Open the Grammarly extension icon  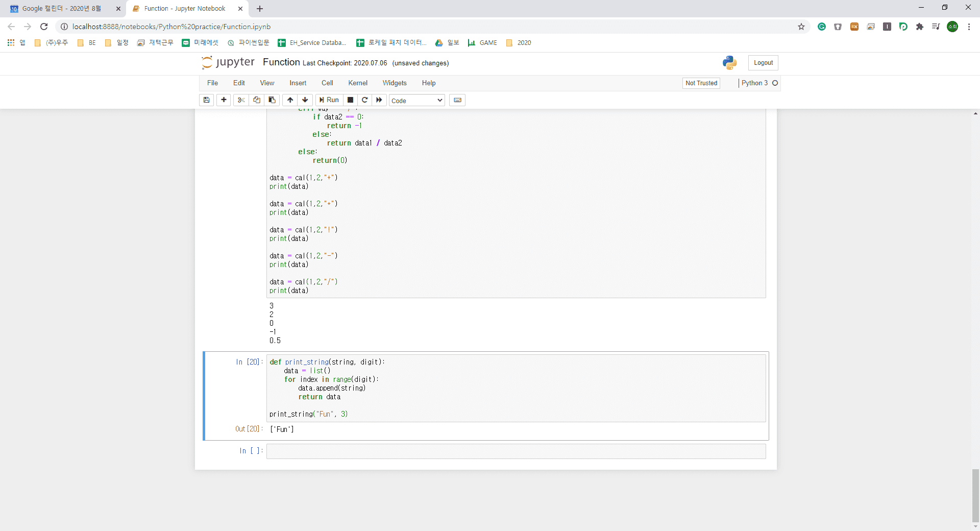pos(822,27)
